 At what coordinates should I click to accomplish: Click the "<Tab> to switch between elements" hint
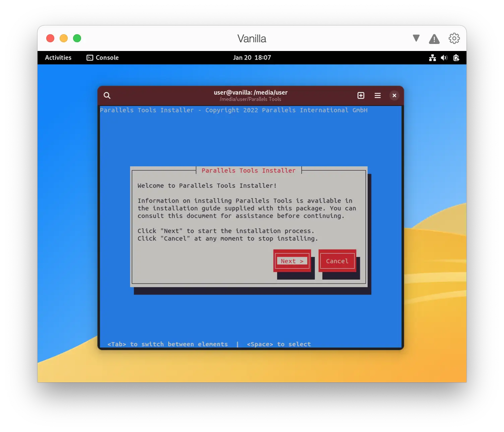[x=168, y=344]
